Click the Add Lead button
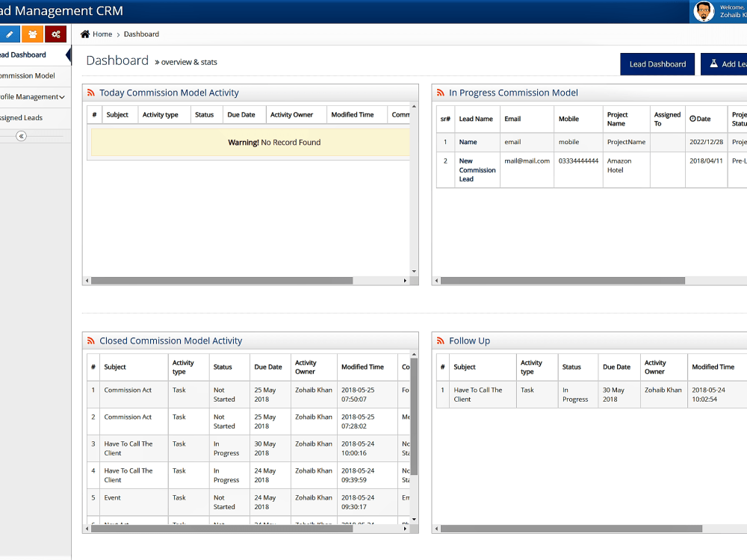The height and width of the screenshot is (560, 747). (724, 64)
